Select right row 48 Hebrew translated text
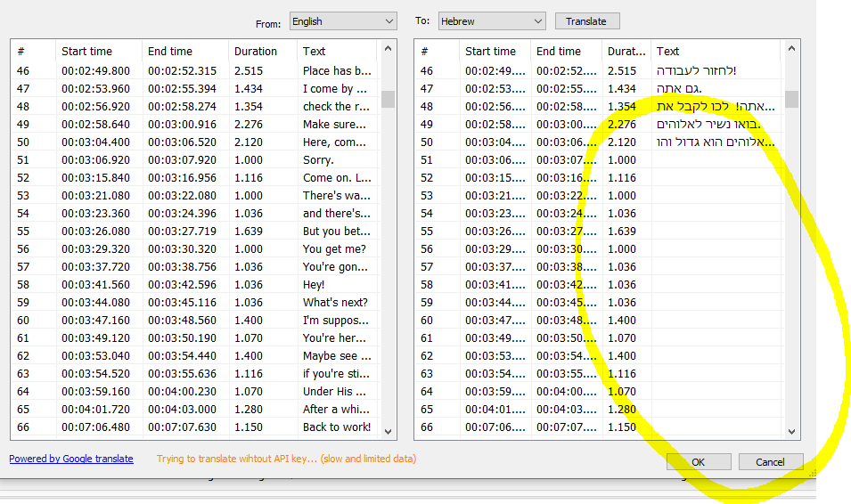 point(716,106)
